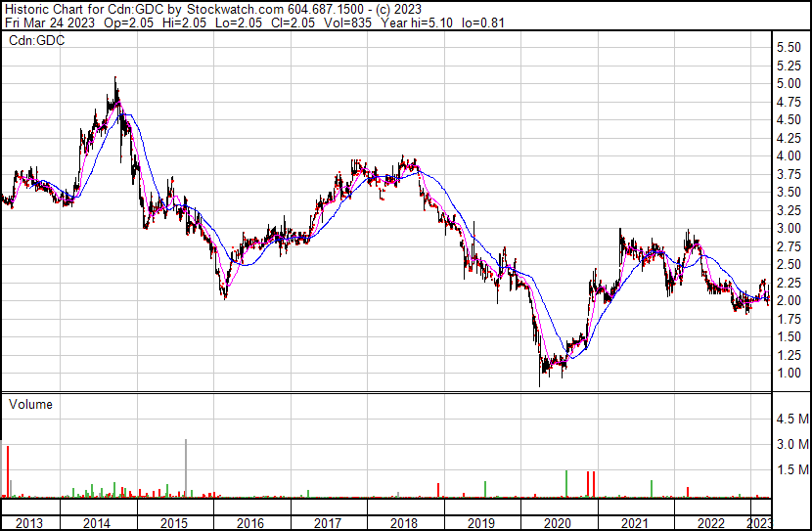812x531 pixels.
Task: Select the 2022 year label on the timeline
Action: [709, 522]
